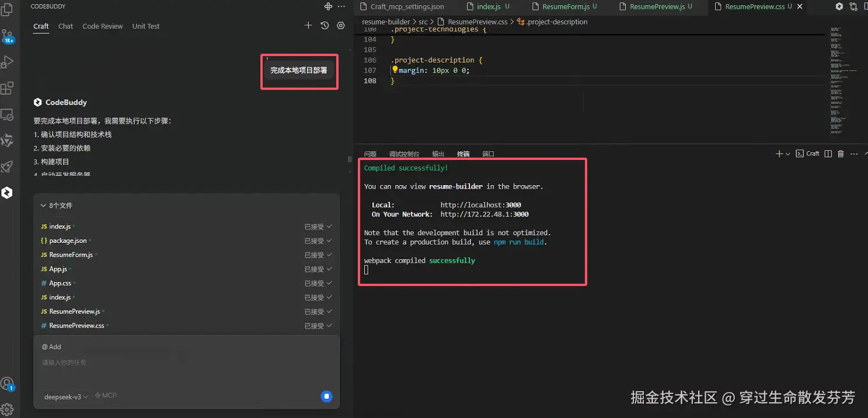Kill the terminal with the trash icon

(x=841, y=154)
